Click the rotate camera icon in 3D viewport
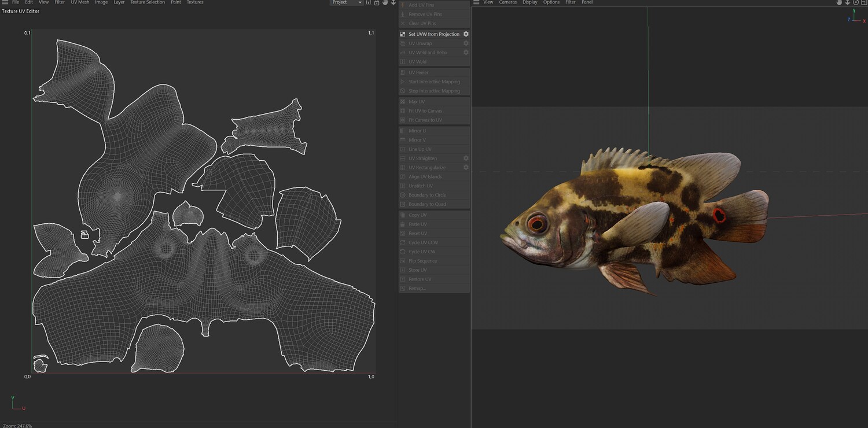 coord(856,2)
